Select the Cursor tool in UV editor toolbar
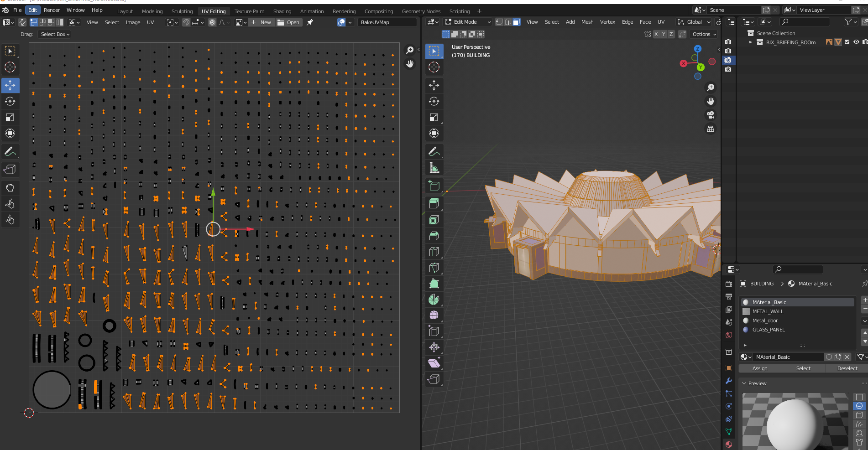 (x=10, y=67)
